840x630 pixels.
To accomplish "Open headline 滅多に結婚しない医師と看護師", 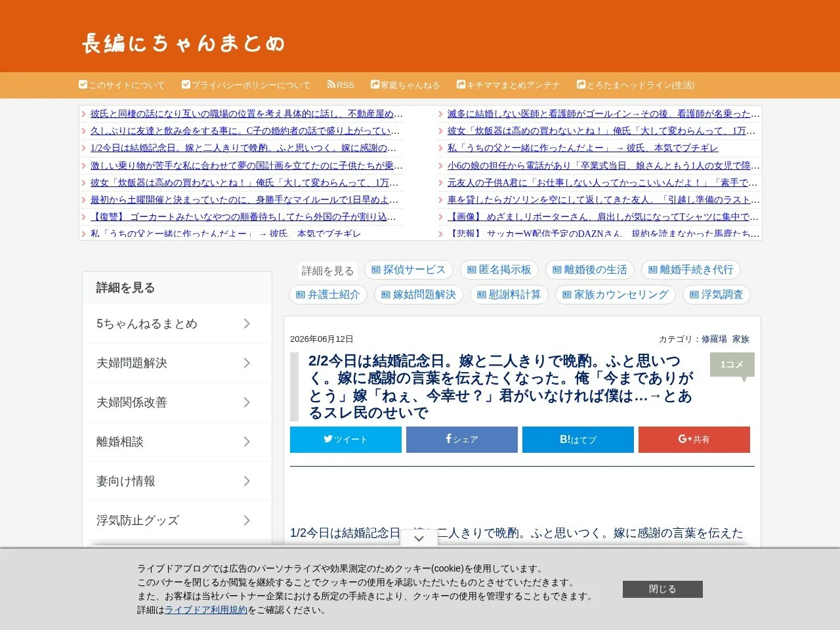I will [604, 114].
